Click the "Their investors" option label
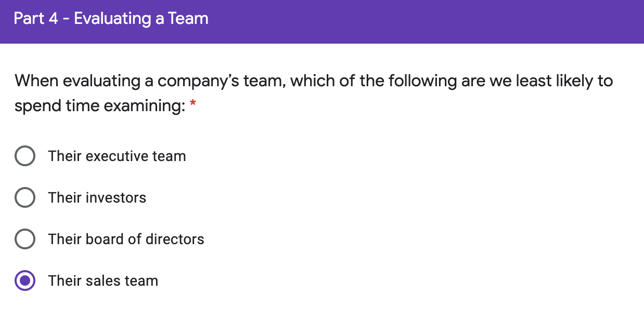The height and width of the screenshot is (320, 644). click(x=97, y=198)
